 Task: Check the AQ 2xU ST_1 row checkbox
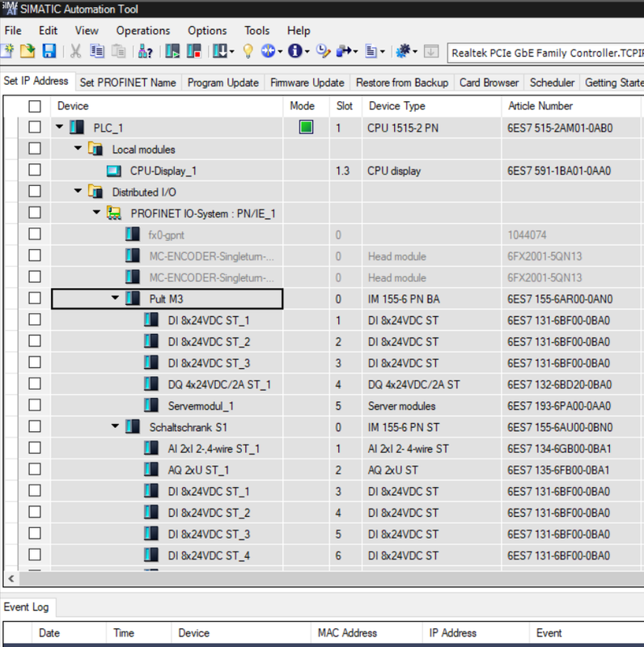tap(35, 470)
